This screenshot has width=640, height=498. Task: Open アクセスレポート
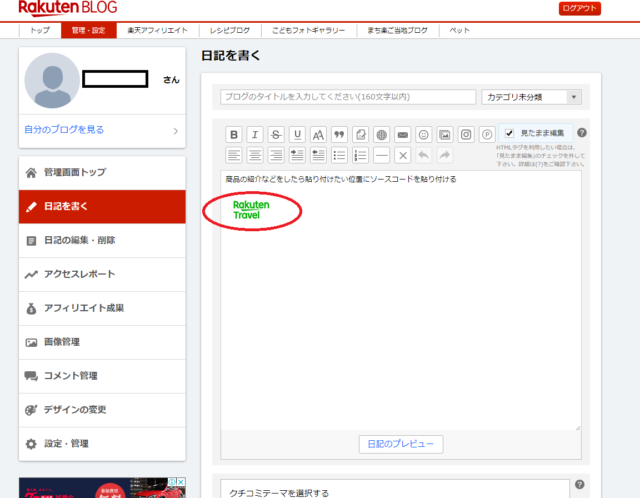pos(102,274)
